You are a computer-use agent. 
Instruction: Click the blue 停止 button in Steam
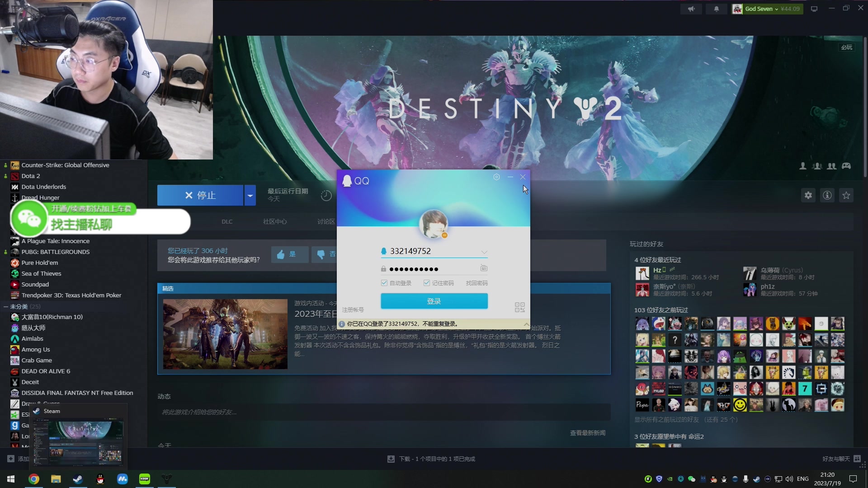pyautogui.click(x=200, y=195)
